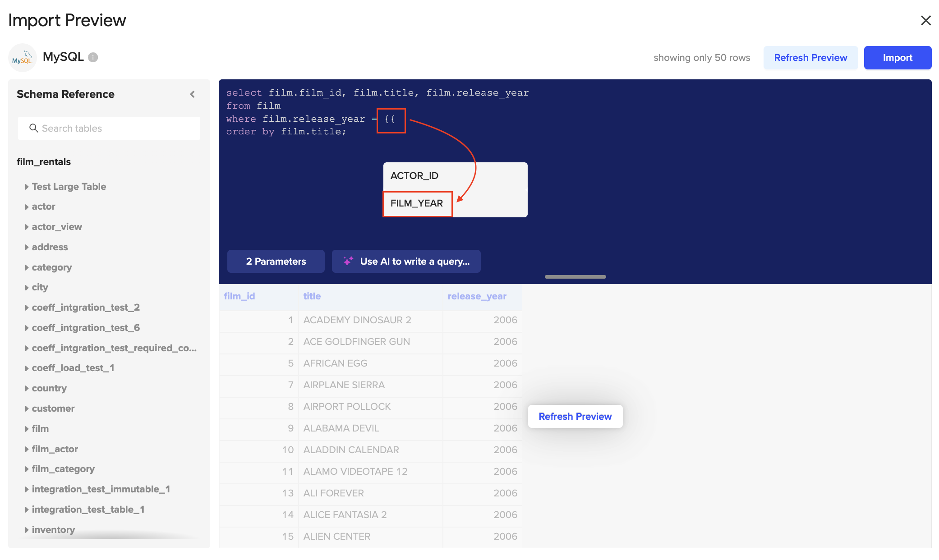Click Refresh Preview overlay on results
Image resolution: width=939 pixels, height=560 pixels.
point(575,416)
